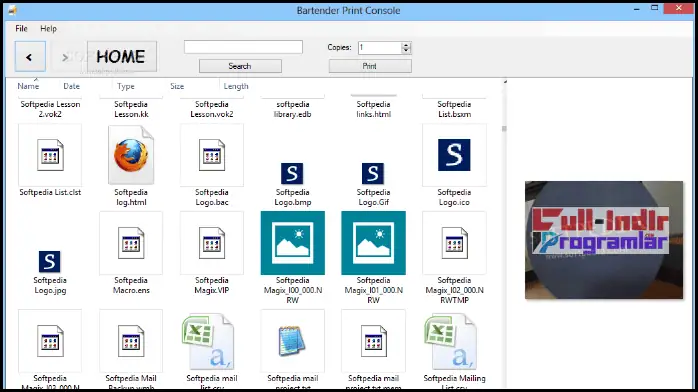
Task: Open the File menu
Action: click(x=21, y=28)
